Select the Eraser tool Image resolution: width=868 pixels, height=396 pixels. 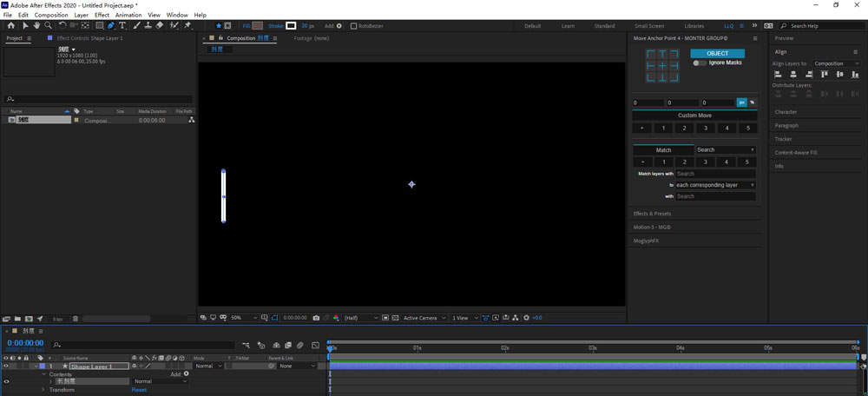(x=160, y=26)
